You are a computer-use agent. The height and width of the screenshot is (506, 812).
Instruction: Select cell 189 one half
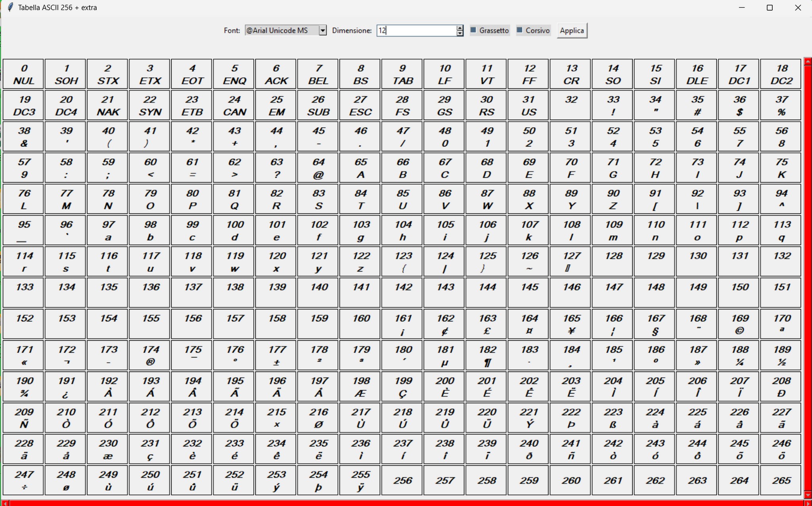pos(781,356)
